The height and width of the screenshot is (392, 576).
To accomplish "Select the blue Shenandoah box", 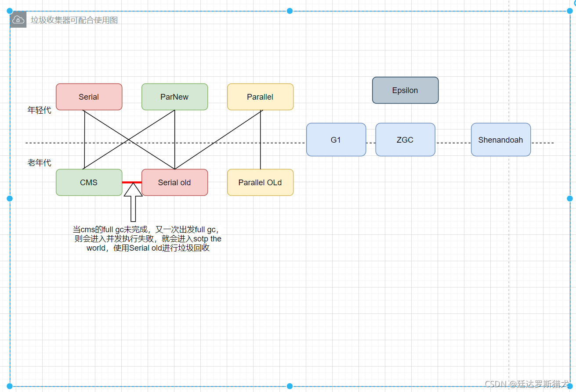I will [x=501, y=140].
